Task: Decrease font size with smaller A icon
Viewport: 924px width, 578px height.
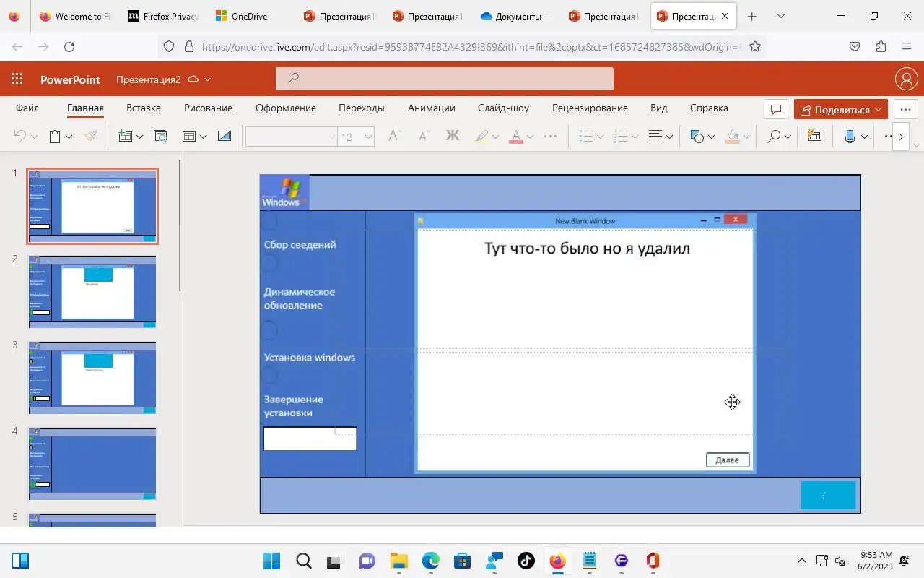Action: point(424,136)
